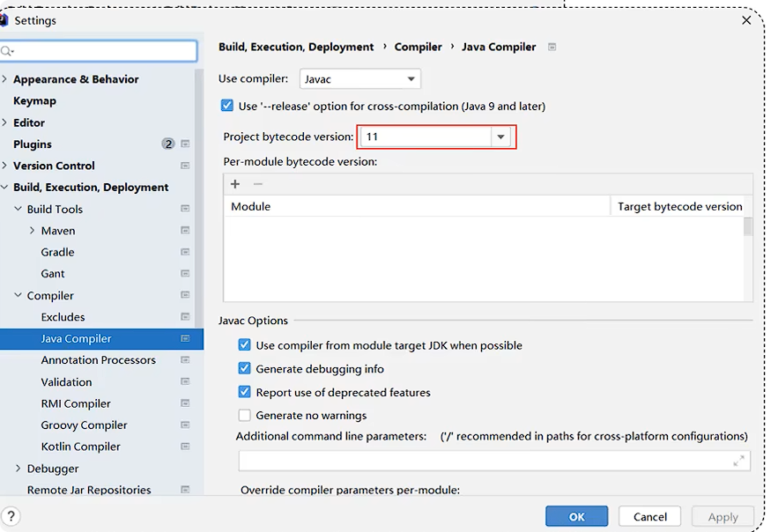Click the Cancel button
778x532 pixels.
tap(649, 516)
